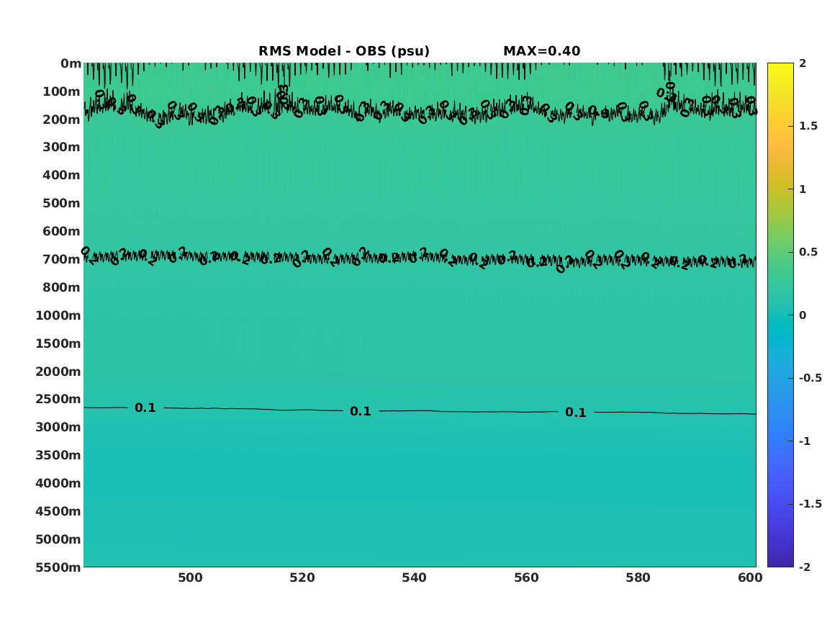Click the colorbar tick label "-2"
Viewport: 840px width, 630px height.
pos(805,567)
